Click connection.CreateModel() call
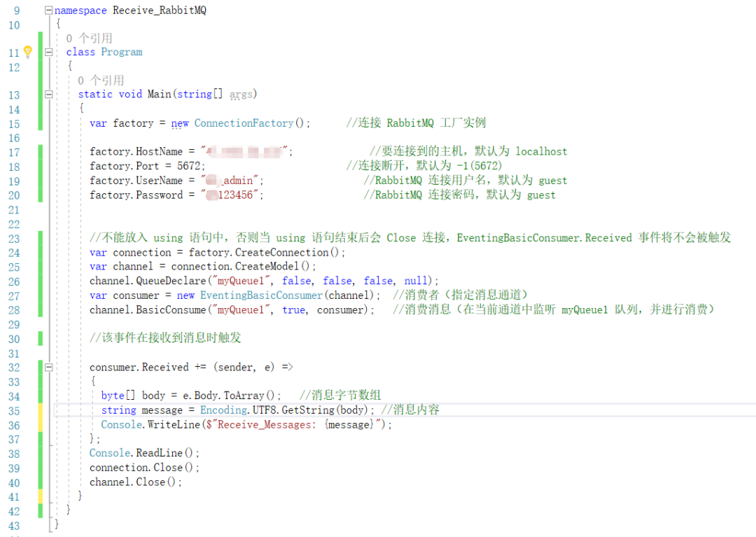Viewport: 756px width, 537px height. coord(241,267)
